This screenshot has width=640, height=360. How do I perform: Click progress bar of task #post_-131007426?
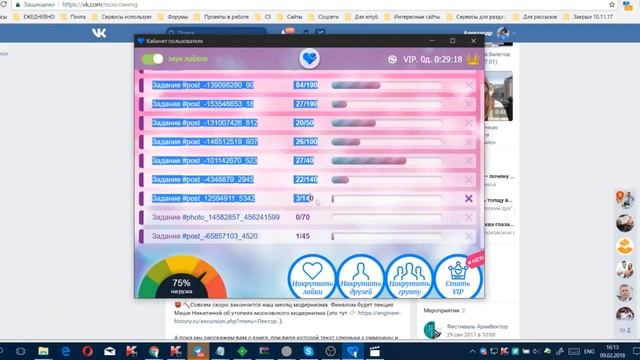(x=387, y=123)
